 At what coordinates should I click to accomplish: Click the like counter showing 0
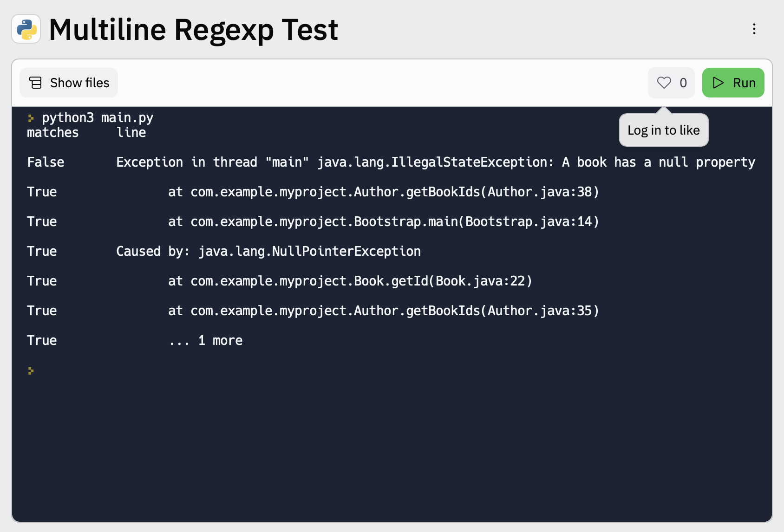[x=684, y=82]
